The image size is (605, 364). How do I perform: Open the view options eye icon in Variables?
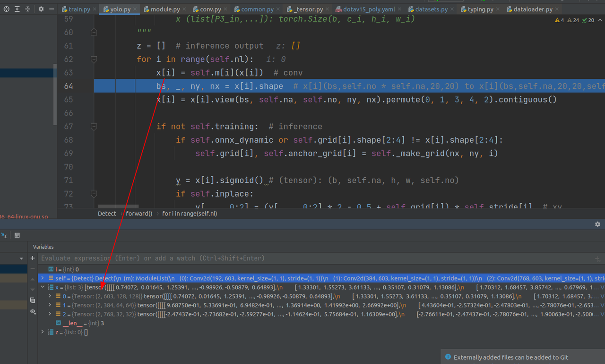click(33, 312)
